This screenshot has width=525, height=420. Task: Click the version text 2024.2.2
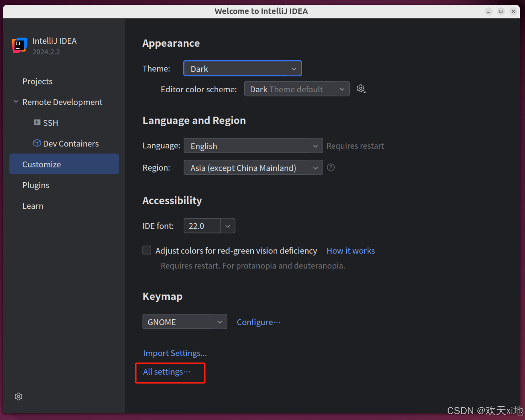click(x=46, y=52)
